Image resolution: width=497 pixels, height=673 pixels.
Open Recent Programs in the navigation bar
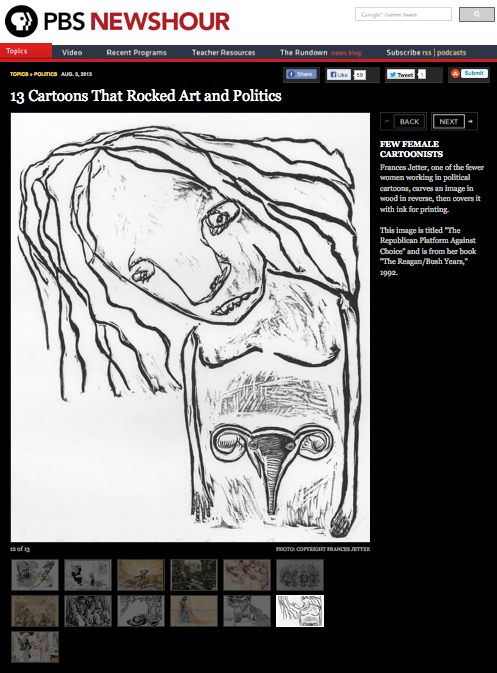136,52
